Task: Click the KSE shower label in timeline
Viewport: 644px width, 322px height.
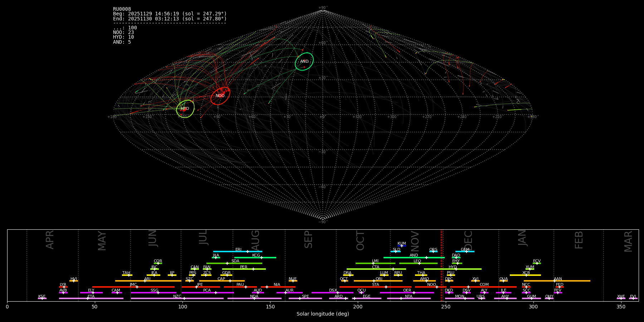Action: (x=42, y=297)
